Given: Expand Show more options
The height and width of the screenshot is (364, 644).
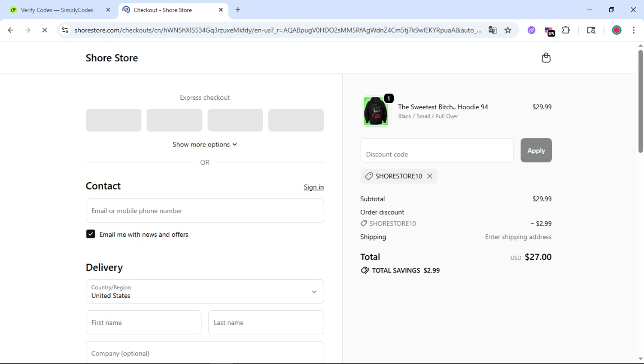Looking at the screenshot, I should point(205,144).
